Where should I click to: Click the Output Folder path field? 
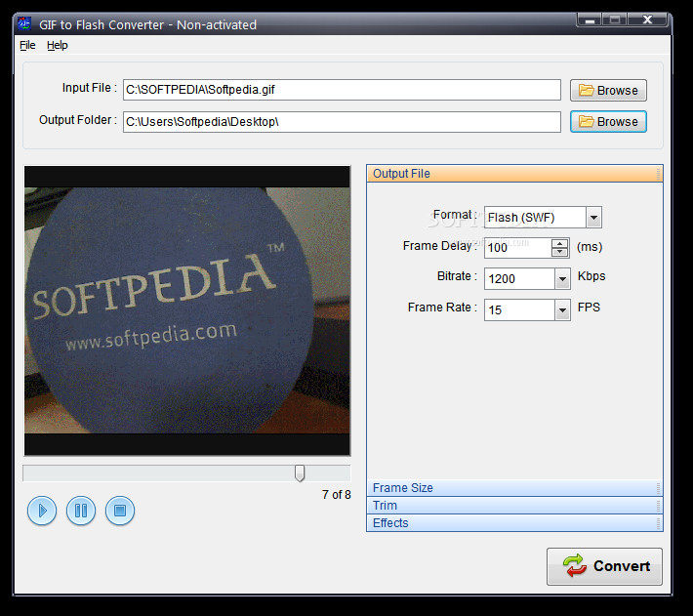[342, 121]
